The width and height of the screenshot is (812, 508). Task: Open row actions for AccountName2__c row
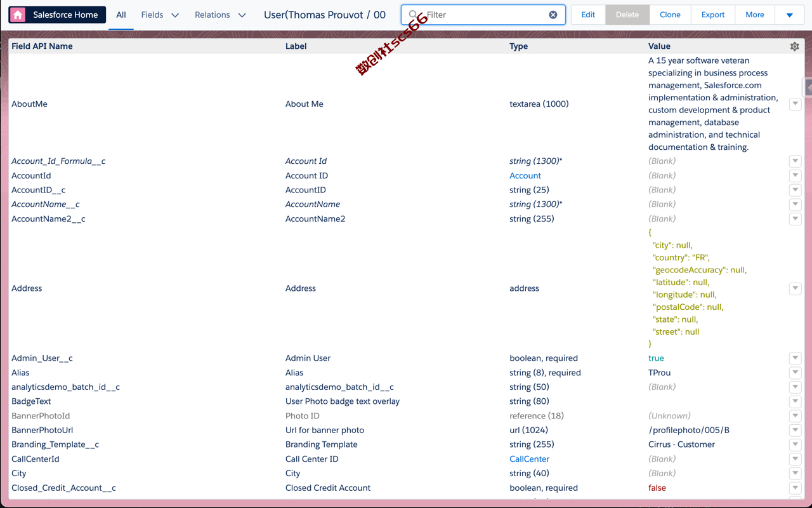click(795, 218)
